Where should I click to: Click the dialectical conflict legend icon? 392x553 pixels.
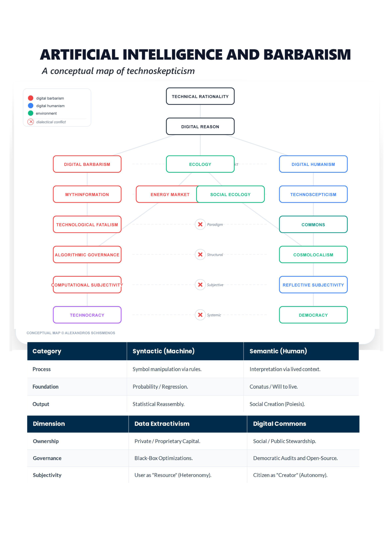pos(31,122)
